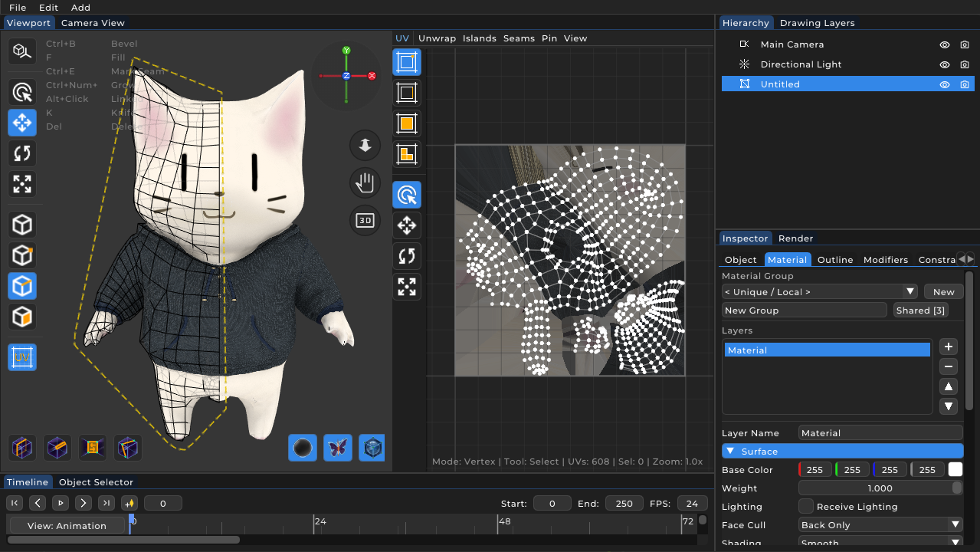Screen dimensions: 980x552
Task: Select the UV editor select cursor tool
Action: click(x=407, y=195)
